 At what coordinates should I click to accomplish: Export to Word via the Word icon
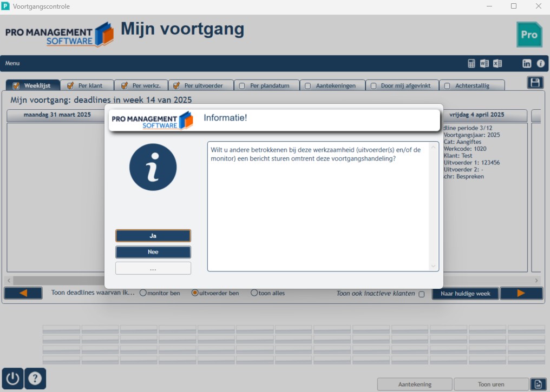point(484,63)
